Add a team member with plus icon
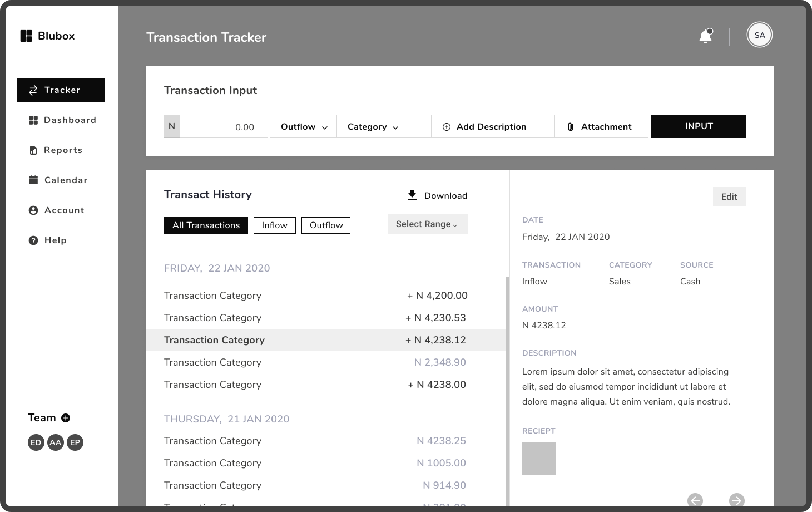Screen dimensions: 812x512 pos(66,418)
